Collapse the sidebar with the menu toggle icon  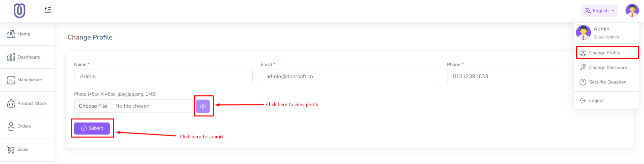click(48, 10)
